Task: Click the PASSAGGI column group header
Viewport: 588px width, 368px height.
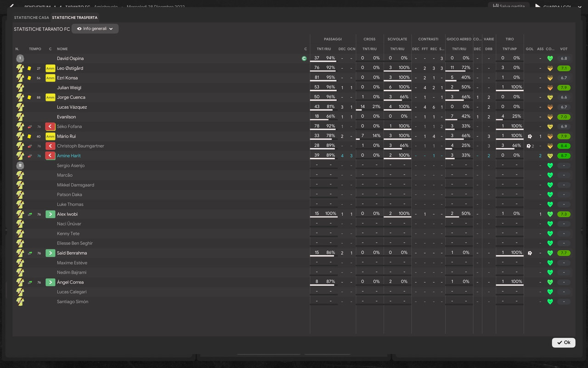Action: (x=333, y=39)
